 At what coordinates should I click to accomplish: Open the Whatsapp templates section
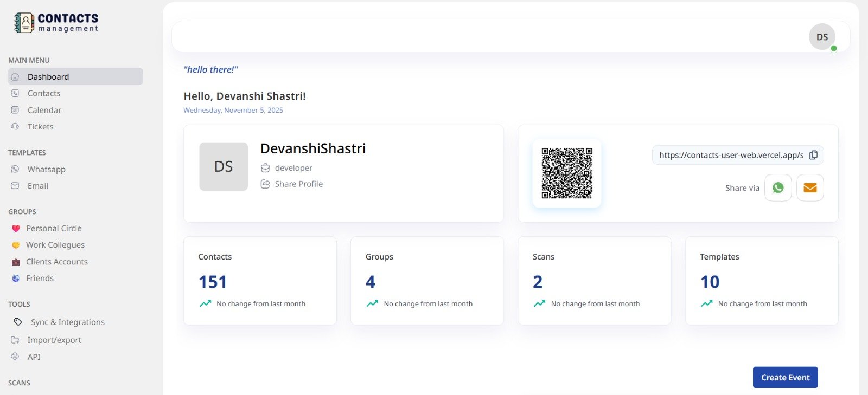click(x=47, y=169)
